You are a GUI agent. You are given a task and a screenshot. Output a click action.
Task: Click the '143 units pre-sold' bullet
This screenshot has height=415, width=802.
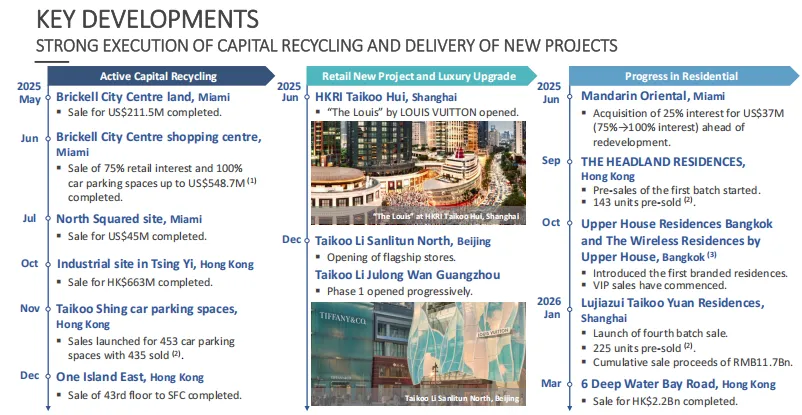click(x=643, y=202)
